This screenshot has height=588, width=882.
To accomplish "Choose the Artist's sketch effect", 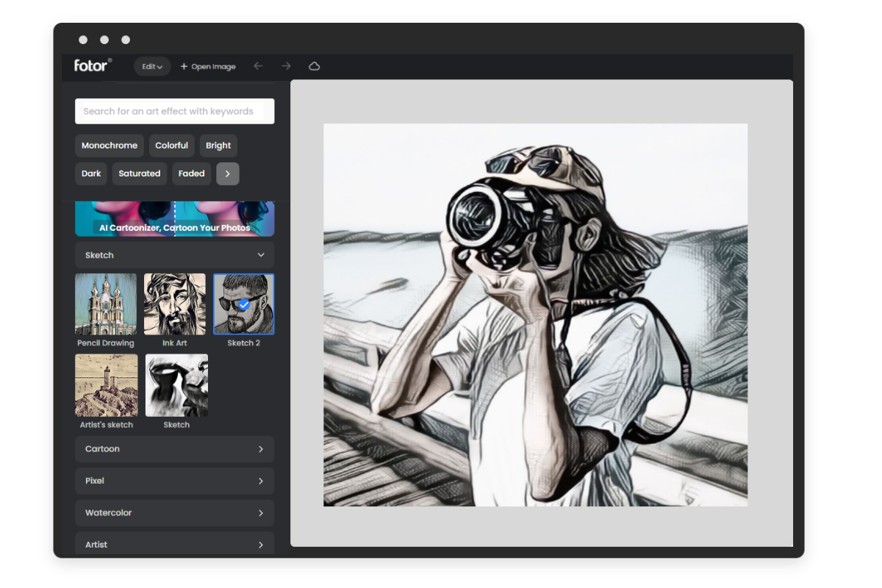I will pos(105,384).
